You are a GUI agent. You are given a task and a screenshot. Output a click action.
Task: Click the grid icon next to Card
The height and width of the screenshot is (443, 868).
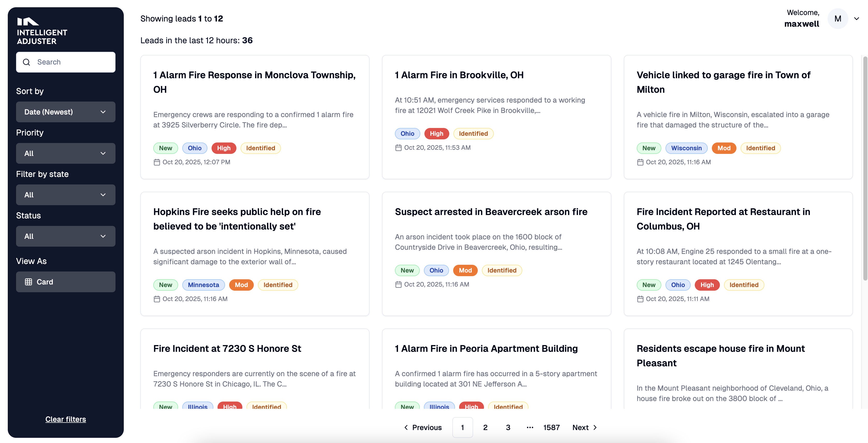29,282
